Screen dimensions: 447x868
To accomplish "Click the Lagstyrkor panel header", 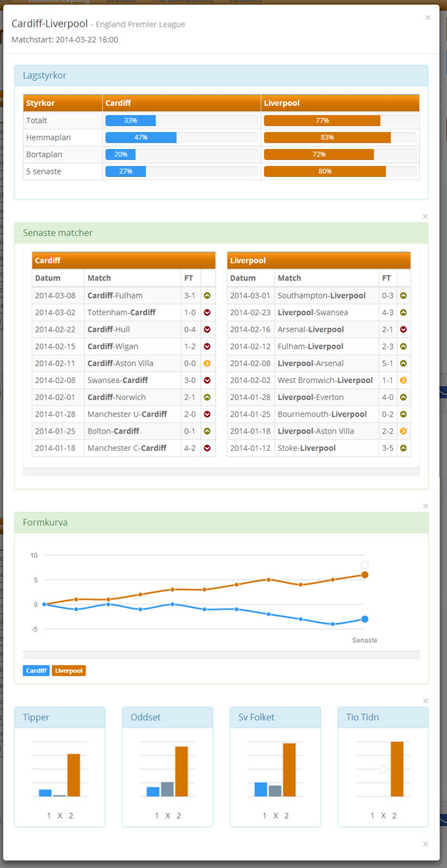I will coord(221,75).
